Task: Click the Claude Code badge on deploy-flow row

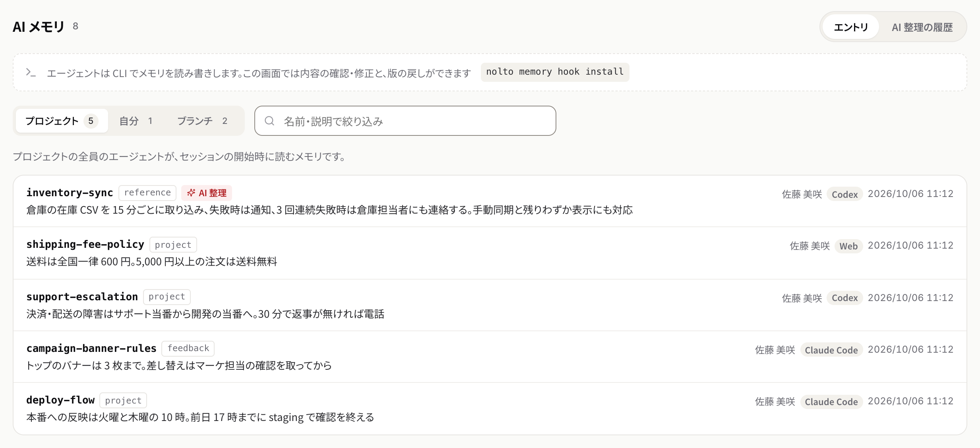Action: pyautogui.click(x=831, y=402)
